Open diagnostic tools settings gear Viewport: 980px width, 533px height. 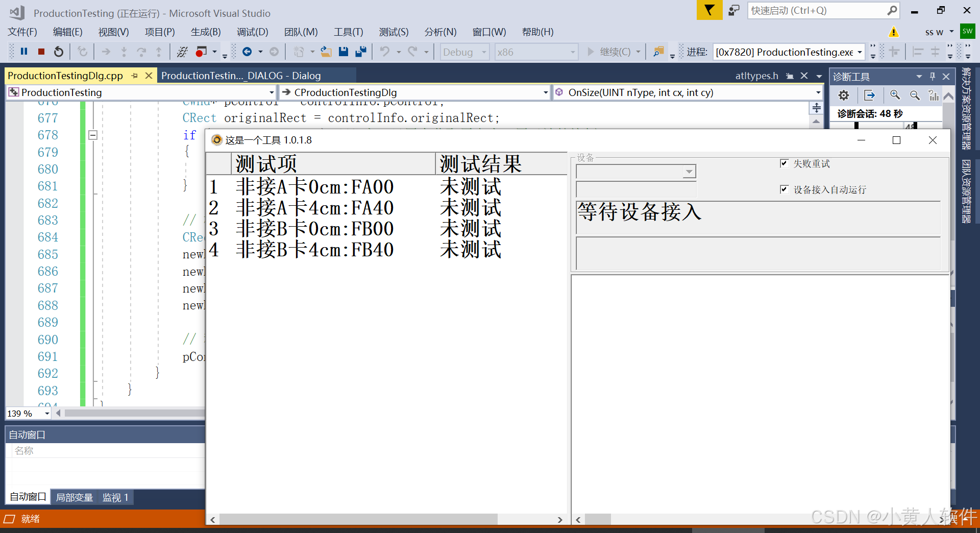(x=844, y=95)
